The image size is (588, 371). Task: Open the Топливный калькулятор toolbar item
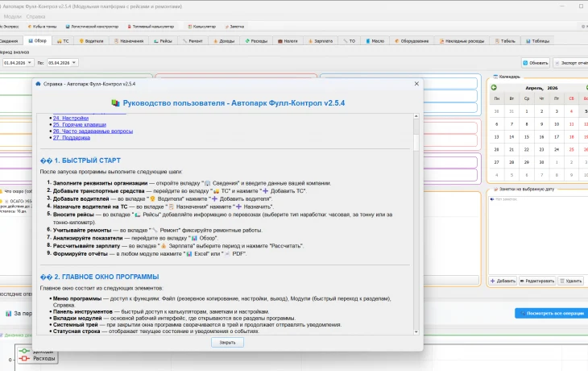pyautogui.click(x=151, y=27)
